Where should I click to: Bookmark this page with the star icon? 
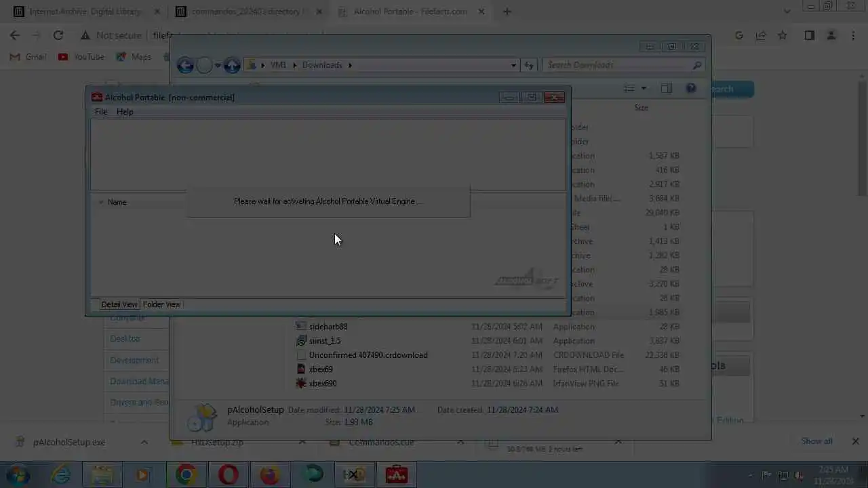[783, 35]
